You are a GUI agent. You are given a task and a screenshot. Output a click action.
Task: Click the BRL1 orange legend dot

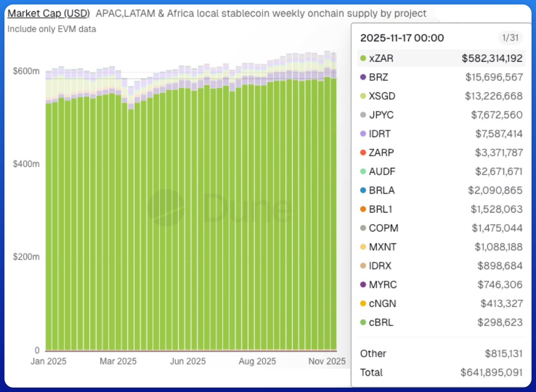coord(363,209)
